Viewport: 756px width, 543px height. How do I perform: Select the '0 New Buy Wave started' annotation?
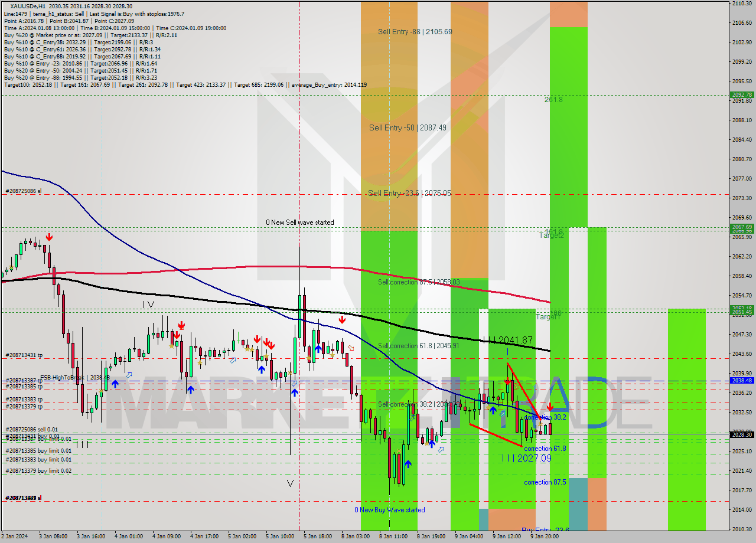tap(389, 510)
